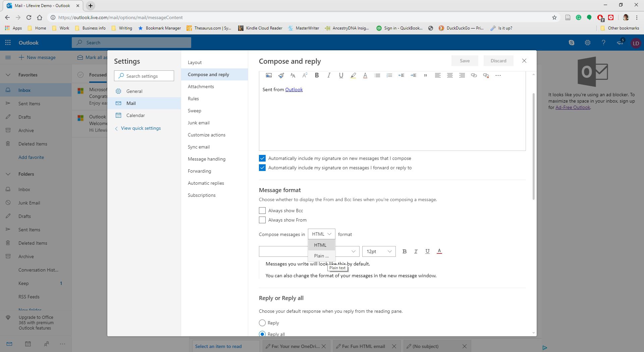
Task: Click New message button
Action: [37, 57]
